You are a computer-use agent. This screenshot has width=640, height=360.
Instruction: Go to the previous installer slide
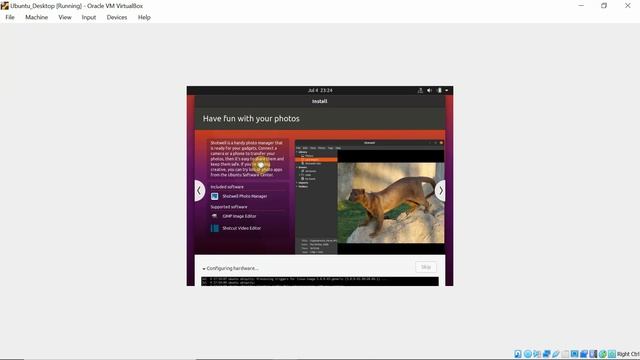point(199,191)
